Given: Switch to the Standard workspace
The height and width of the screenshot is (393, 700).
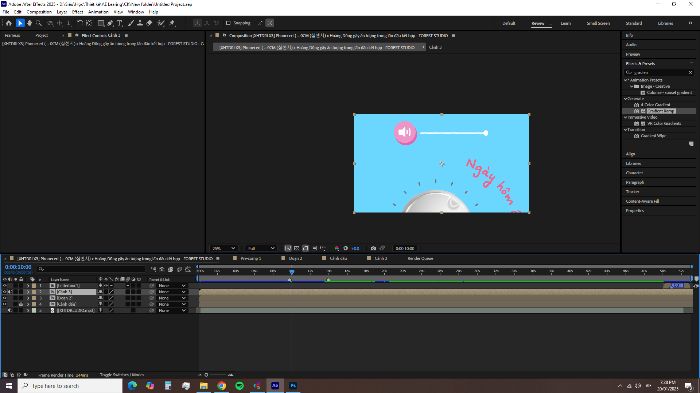Looking at the screenshot, I should pos(633,23).
